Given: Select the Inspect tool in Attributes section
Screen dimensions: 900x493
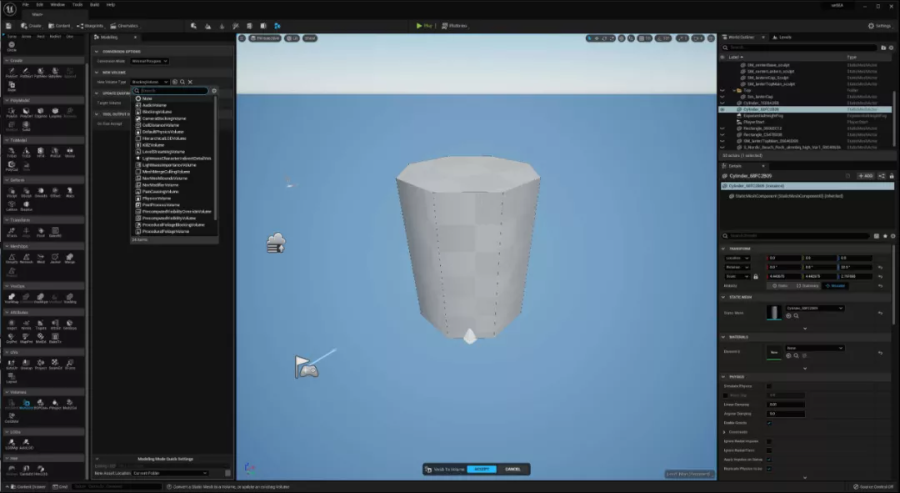Looking at the screenshot, I should coord(11,325).
